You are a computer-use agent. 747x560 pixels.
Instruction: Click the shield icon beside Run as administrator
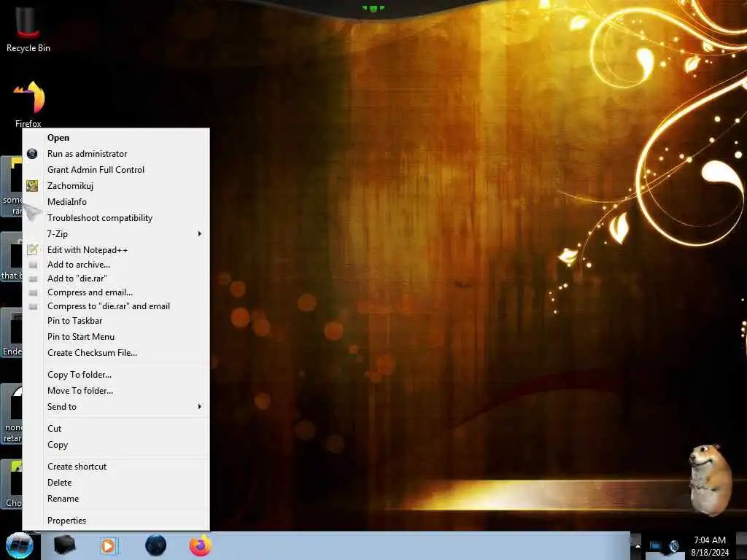[x=32, y=154]
